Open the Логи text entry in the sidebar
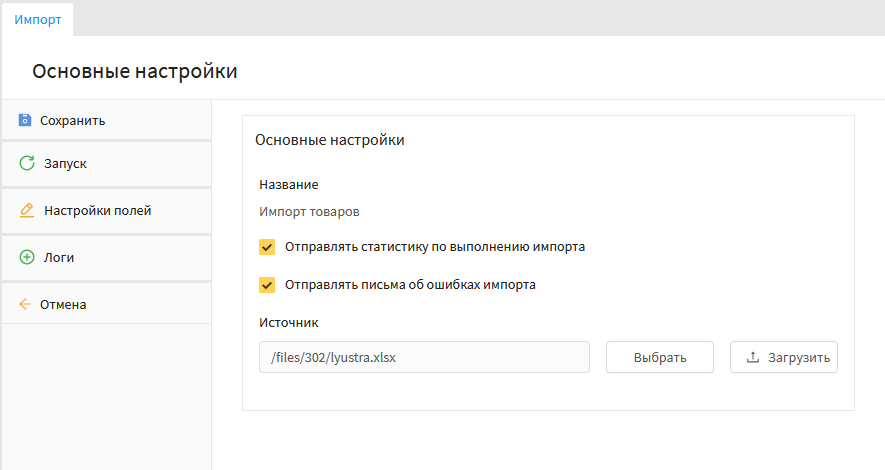The height and width of the screenshot is (470, 885). pos(59,257)
